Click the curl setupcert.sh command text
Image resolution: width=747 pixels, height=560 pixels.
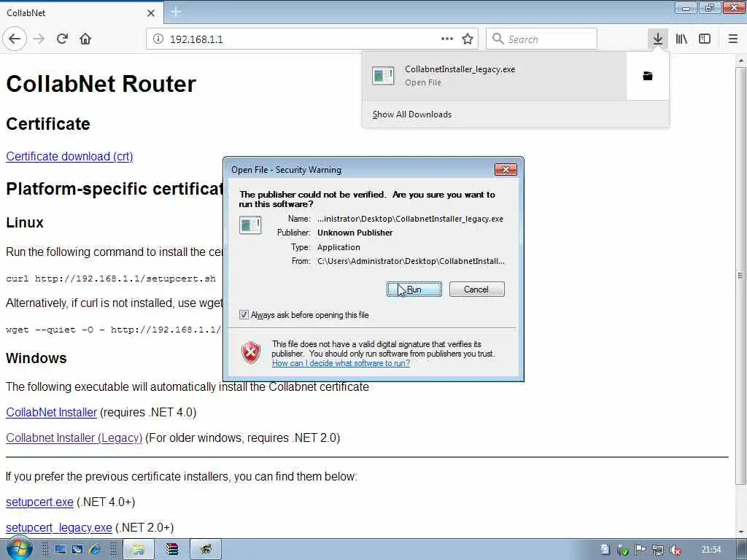tap(111, 279)
